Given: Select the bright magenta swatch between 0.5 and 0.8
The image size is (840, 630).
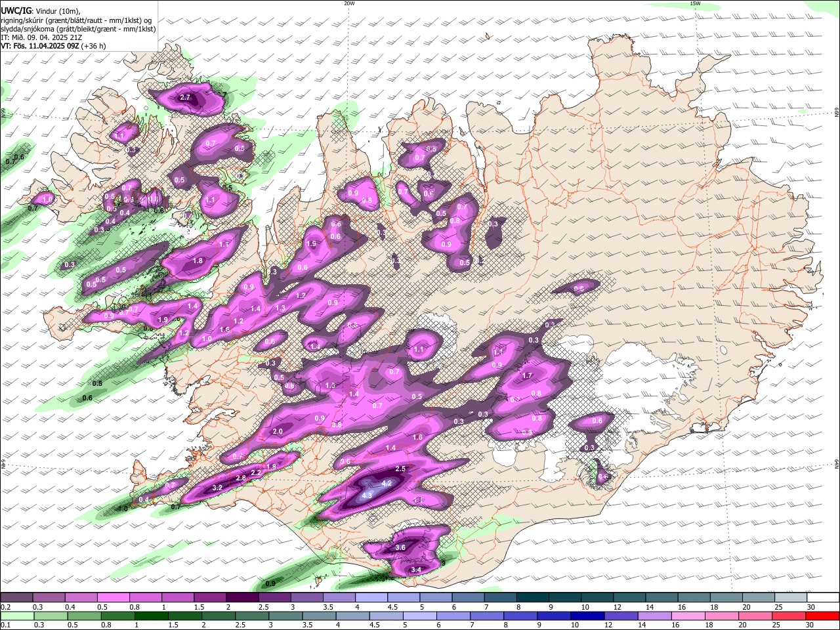Looking at the screenshot, I should coord(114,598).
